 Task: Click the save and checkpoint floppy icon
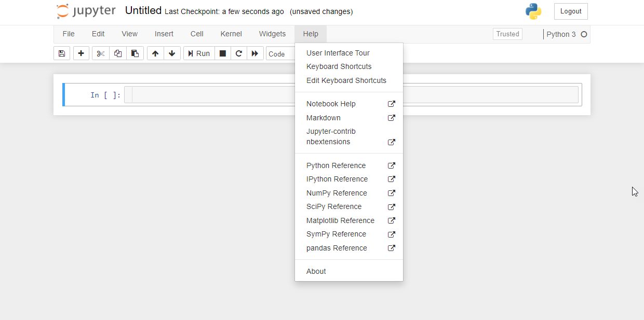pyautogui.click(x=62, y=53)
